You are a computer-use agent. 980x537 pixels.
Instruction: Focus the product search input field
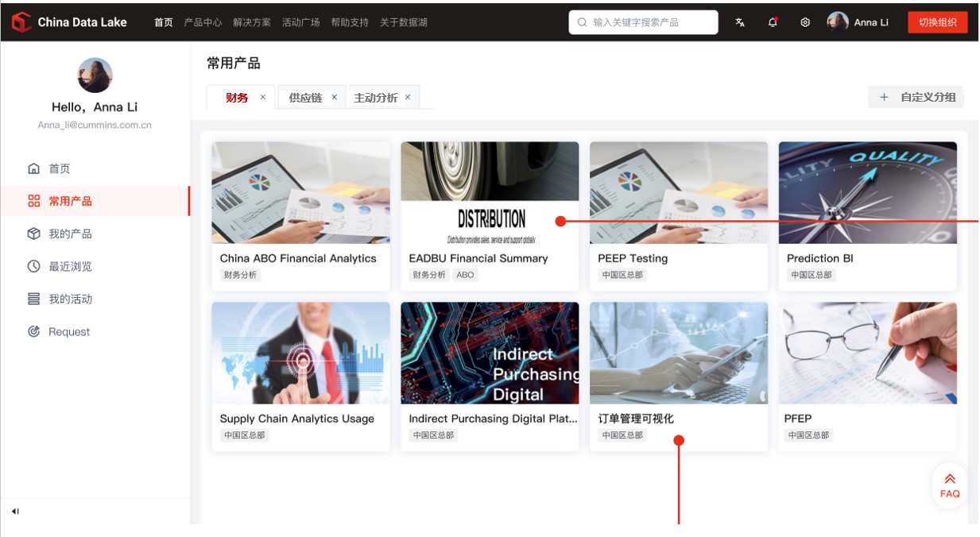[650, 22]
